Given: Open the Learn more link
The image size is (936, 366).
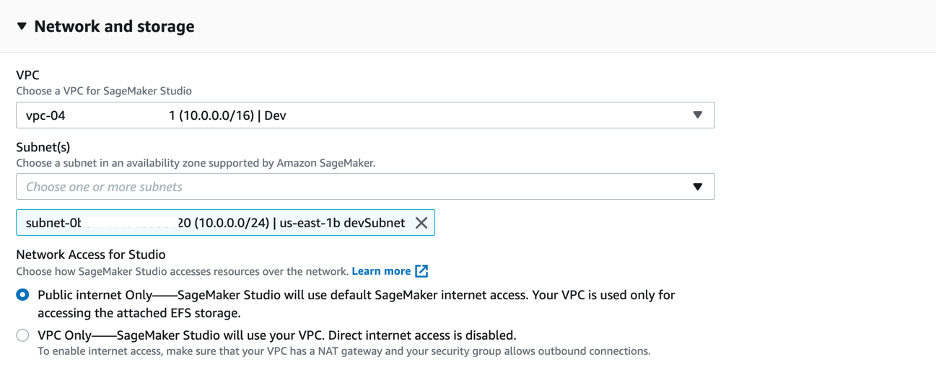Looking at the screenshot, I should (x=381, y=271).
